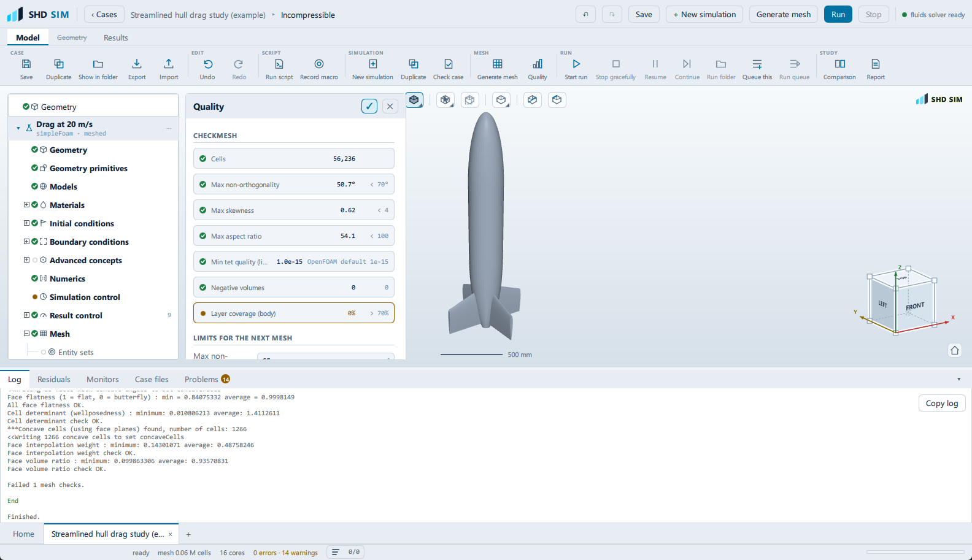Click the top bar undo arrow button

click(x=585, y=14)
